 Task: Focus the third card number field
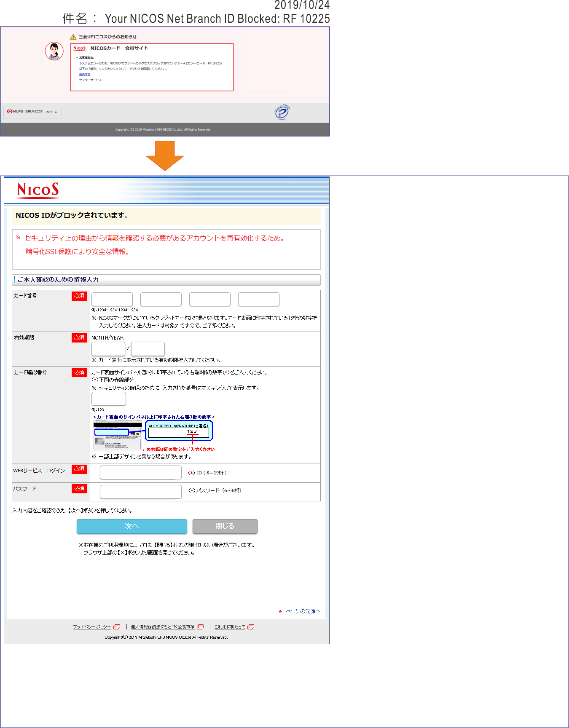210,299
